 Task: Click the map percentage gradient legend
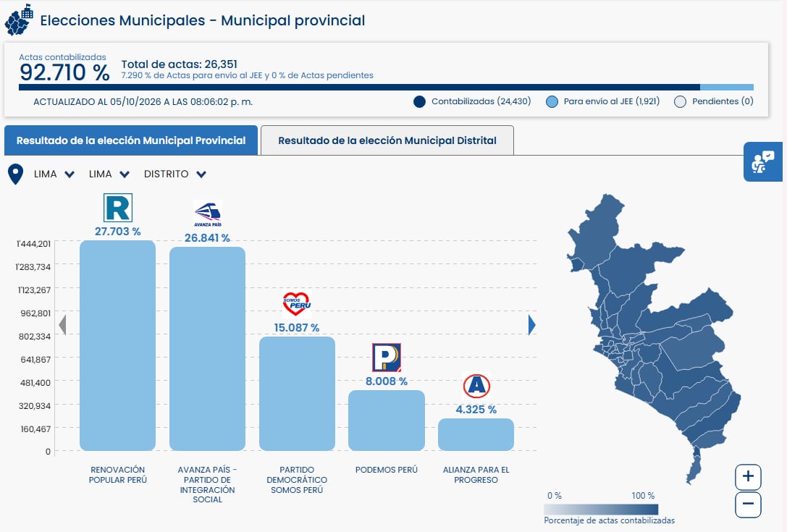(601, 509)
